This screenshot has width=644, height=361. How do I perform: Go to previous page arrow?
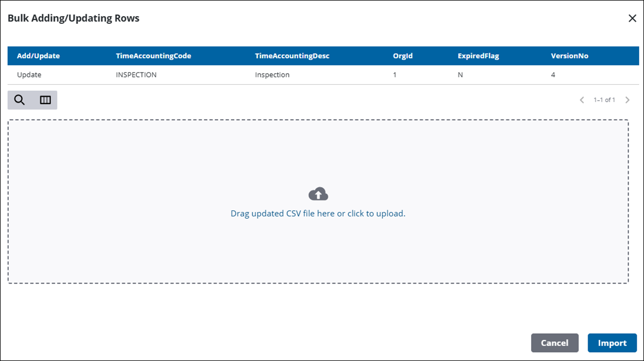582,100
